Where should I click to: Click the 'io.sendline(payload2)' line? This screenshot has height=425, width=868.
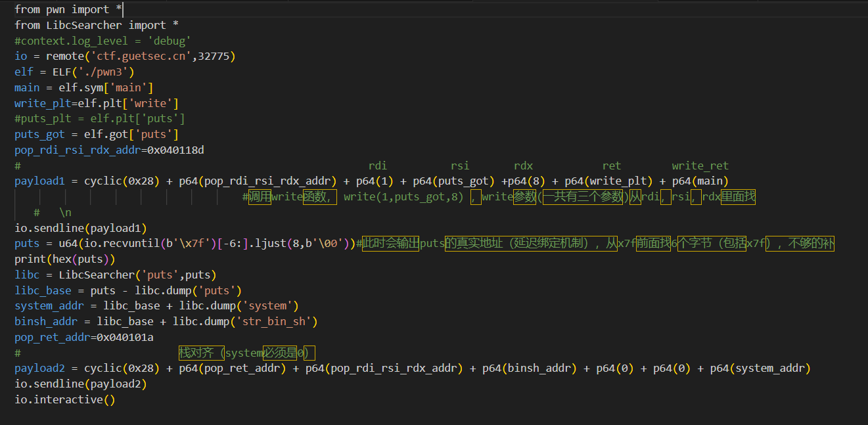pos(81,384)
